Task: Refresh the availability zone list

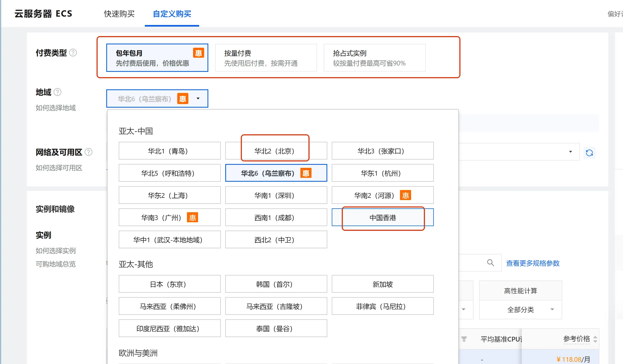Action: (x=589, y=153)
